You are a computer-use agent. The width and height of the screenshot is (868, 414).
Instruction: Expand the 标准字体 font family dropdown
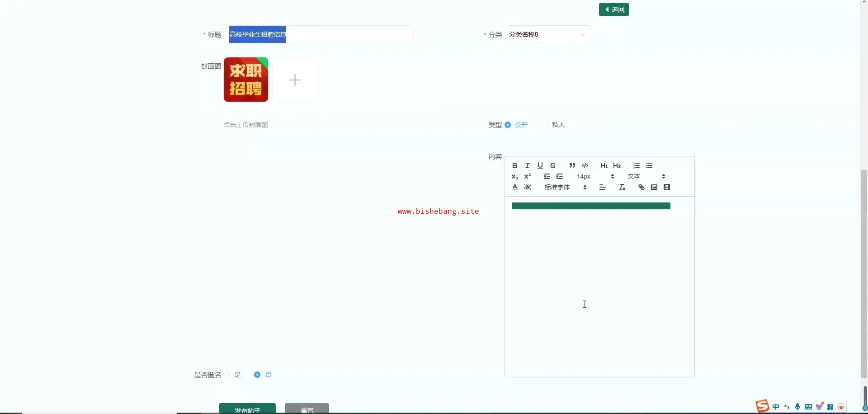point(565,187)
